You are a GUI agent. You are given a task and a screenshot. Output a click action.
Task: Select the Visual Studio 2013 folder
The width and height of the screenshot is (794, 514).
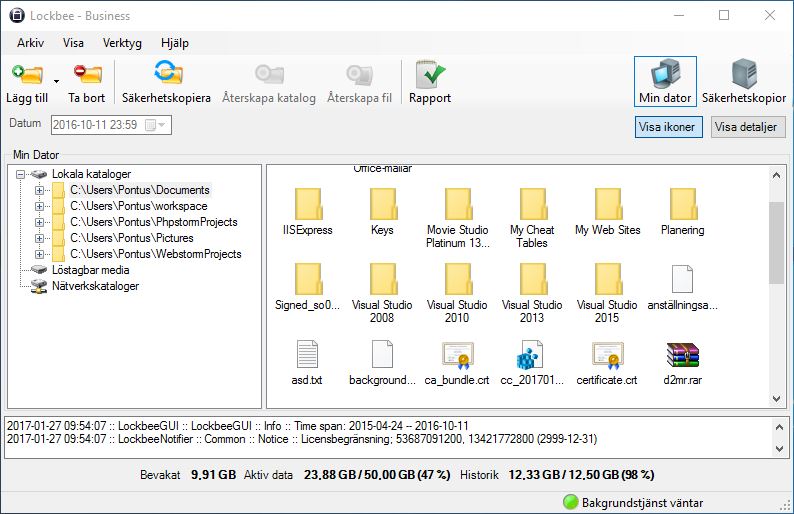533,279
